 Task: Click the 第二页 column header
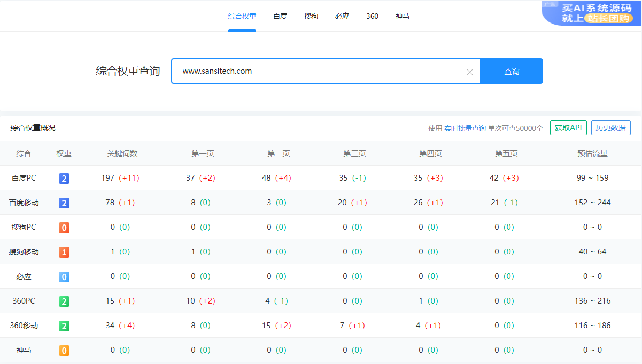[279, 153]
